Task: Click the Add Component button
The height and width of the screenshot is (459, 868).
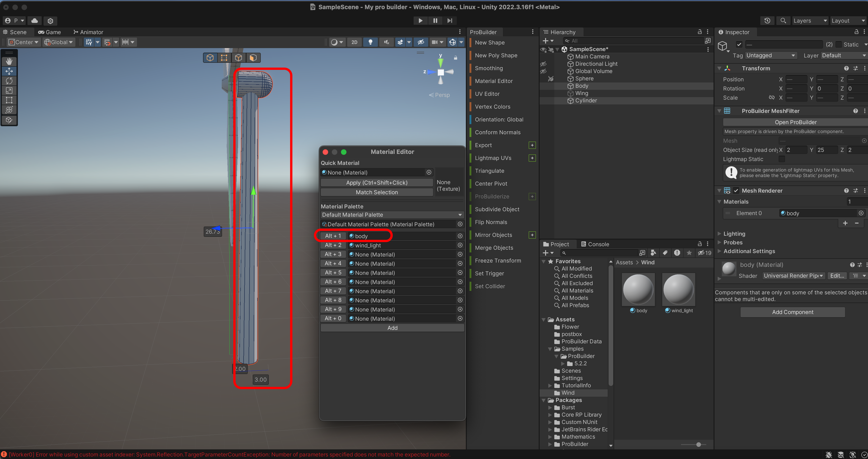Action: tap(792, 312)
